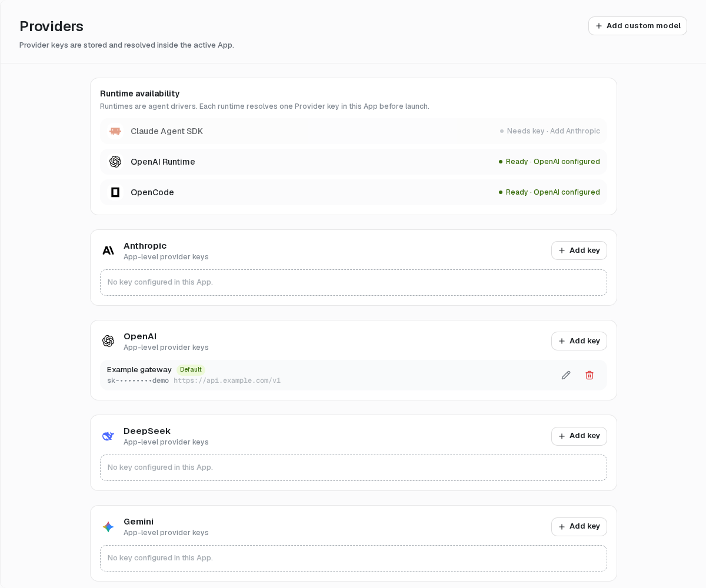The height and width of the screenshot is (588, 706).
Task: Click the DeepSeek 'No key configured' box
Action: [x=354, y=468]
